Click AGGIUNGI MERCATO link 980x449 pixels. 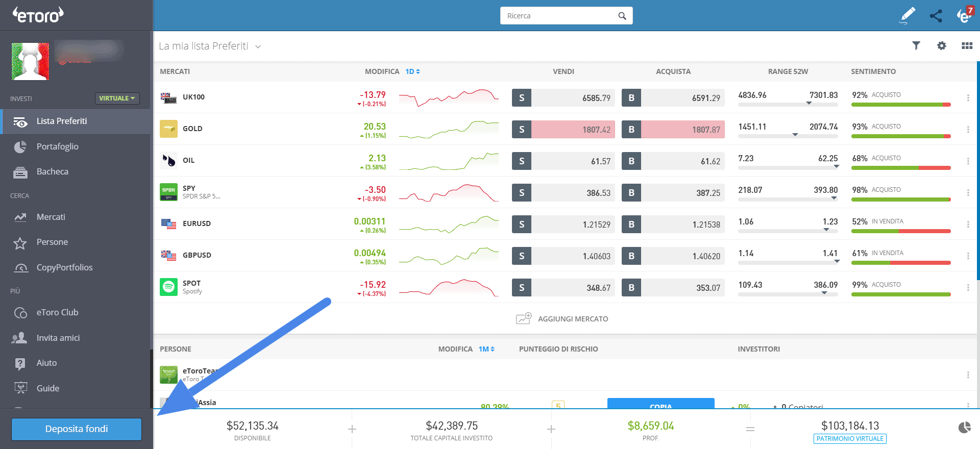coord(562,319)
